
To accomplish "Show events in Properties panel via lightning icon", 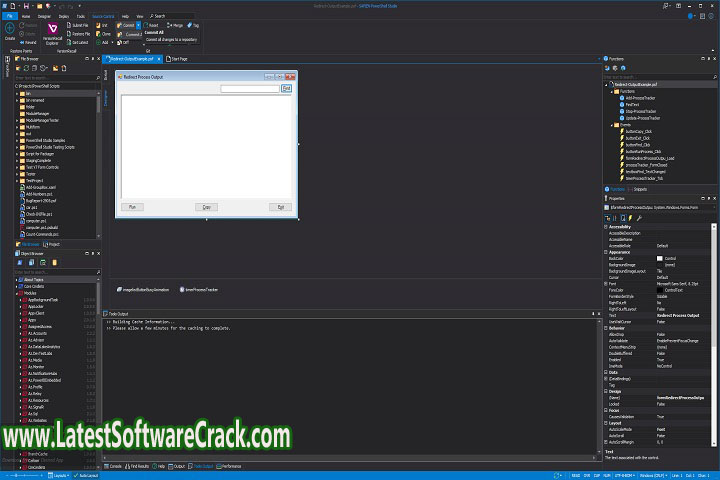I will pos(630,218).
